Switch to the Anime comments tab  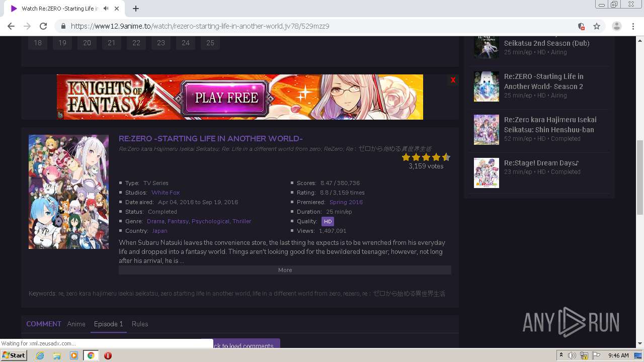click(76, 324)
